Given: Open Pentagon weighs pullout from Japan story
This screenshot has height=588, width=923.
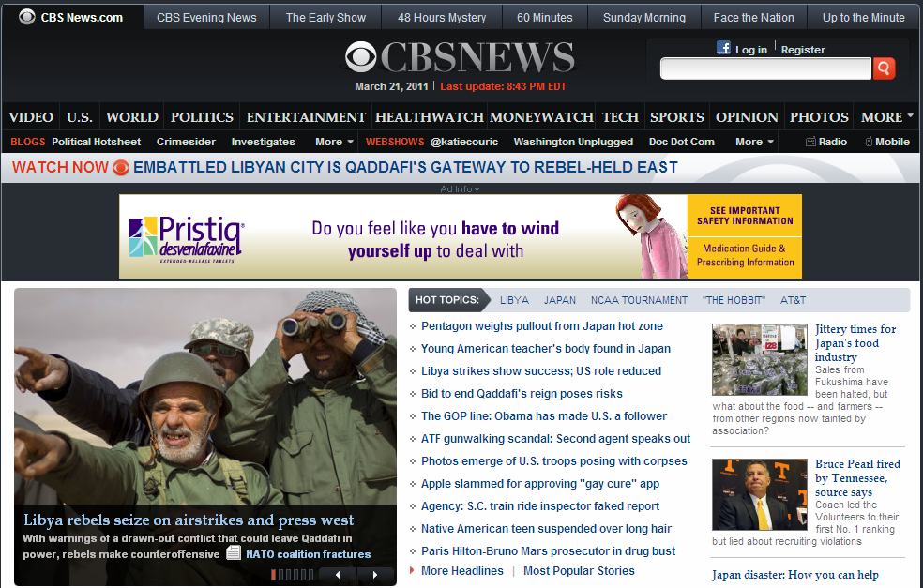Looking at the screenshot, I should pyautogui.click(x=542, y=326).
